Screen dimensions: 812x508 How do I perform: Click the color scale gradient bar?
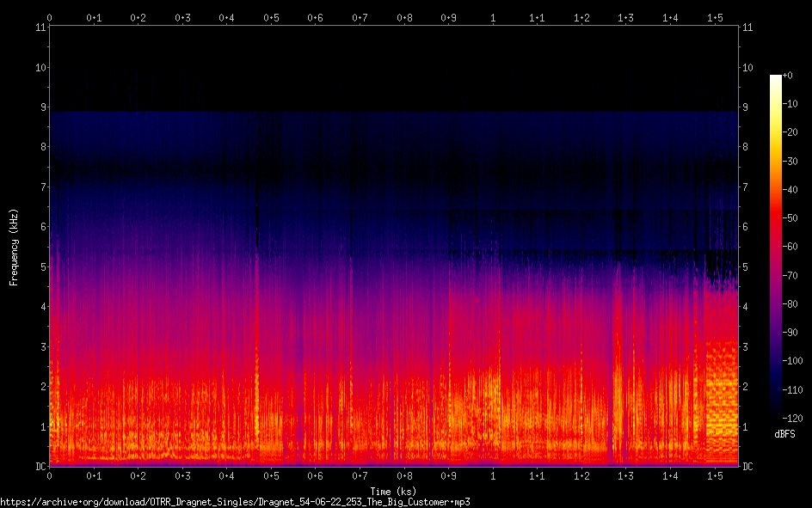tap(776, 248)
